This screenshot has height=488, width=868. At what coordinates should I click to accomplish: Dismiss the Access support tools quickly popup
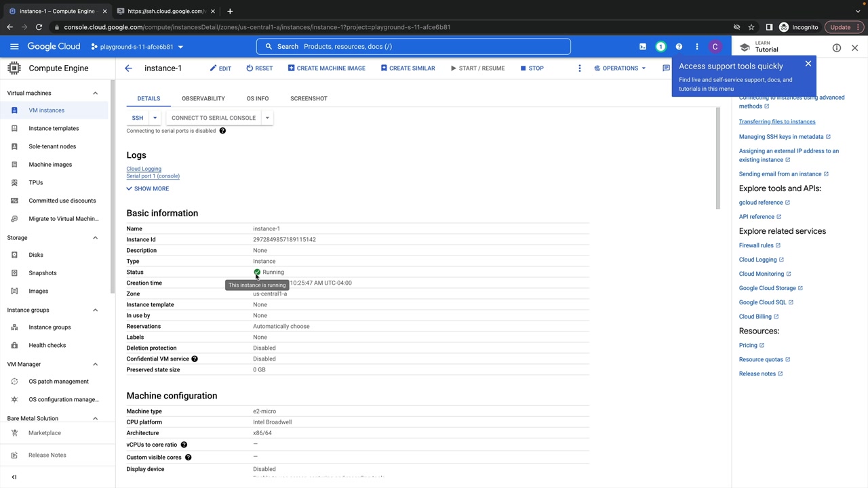coord(808,64)
